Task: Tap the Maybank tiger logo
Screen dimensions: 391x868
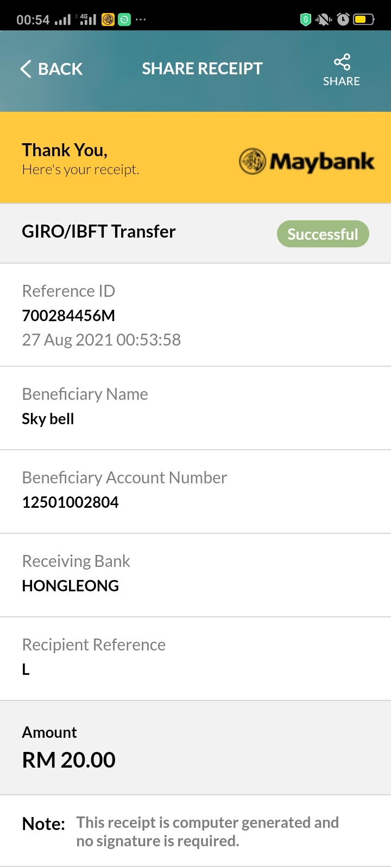Action: pyautogui.click(x=252, y=161)
